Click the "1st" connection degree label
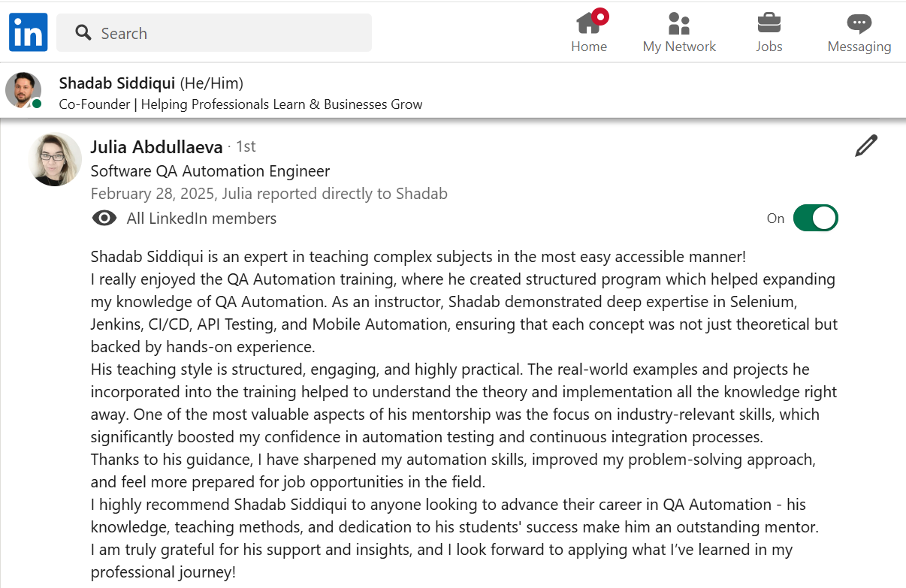Viewport: 906px width, 588px height. click(x=246, y=146)
